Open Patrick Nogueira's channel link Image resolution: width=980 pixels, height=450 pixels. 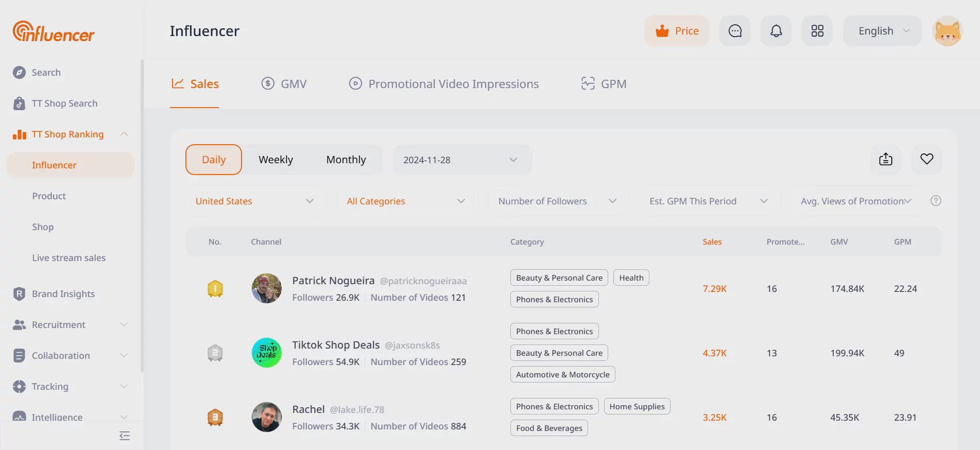(333, 281)
